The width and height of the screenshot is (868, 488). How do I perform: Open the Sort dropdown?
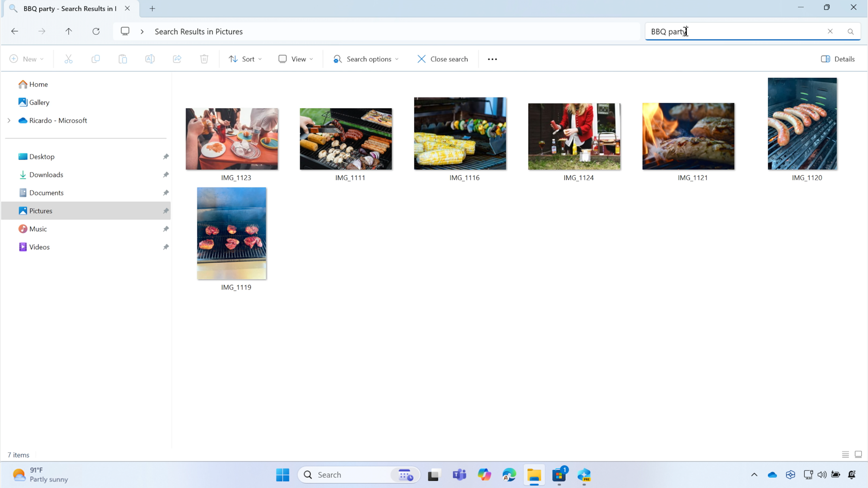click(245, 59)
